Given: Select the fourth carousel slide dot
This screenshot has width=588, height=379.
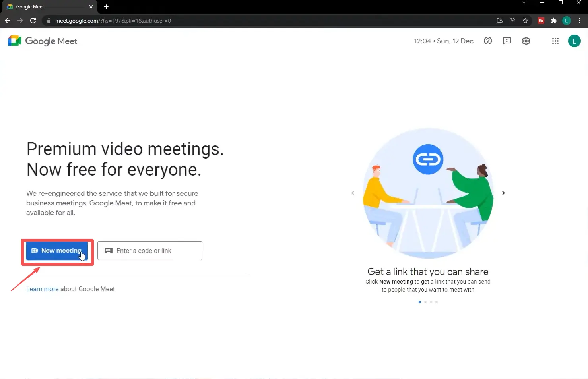Looking at the screenshot, I should (x=436, y=302).
